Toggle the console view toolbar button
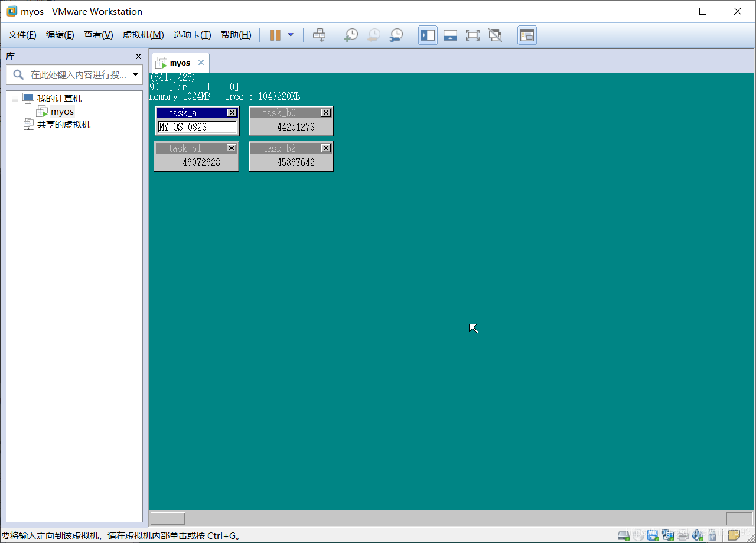This screenshot has height=543, width=756. (527, 35)
